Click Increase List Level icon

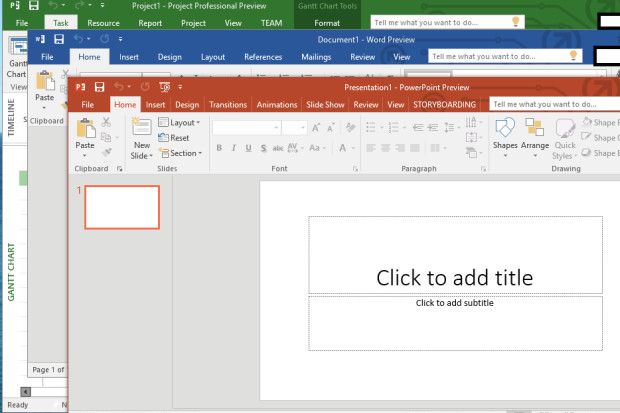point(433,127)
